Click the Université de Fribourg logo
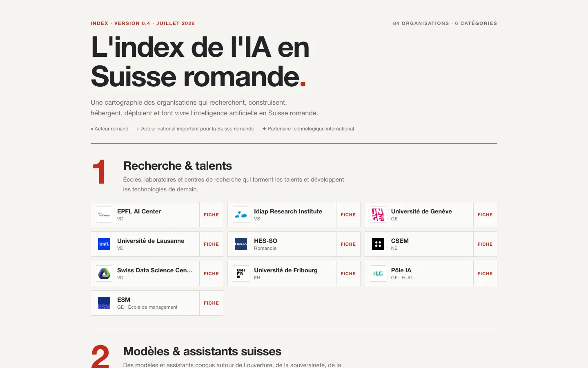The image size is (588, 368). tap(241, 274)
